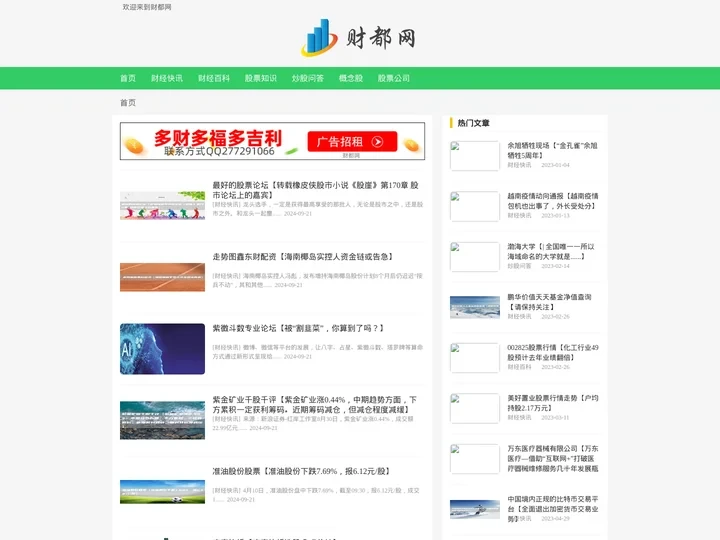Click broken image beside 万东医疗器械 article
720x540 pixels.
pyautogui.click(x=475, y=459)
